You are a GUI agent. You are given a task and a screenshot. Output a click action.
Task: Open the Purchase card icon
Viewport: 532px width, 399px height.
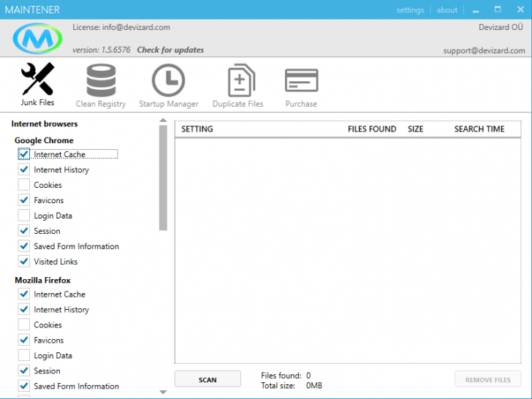pos(301,80)
